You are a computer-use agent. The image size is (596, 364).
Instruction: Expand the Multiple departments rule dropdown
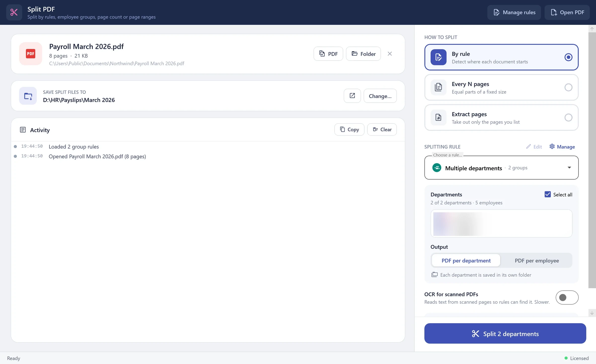[501, 168]
